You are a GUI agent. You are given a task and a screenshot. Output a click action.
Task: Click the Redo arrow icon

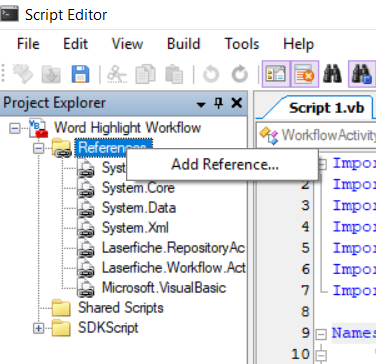tap(240, 74)
